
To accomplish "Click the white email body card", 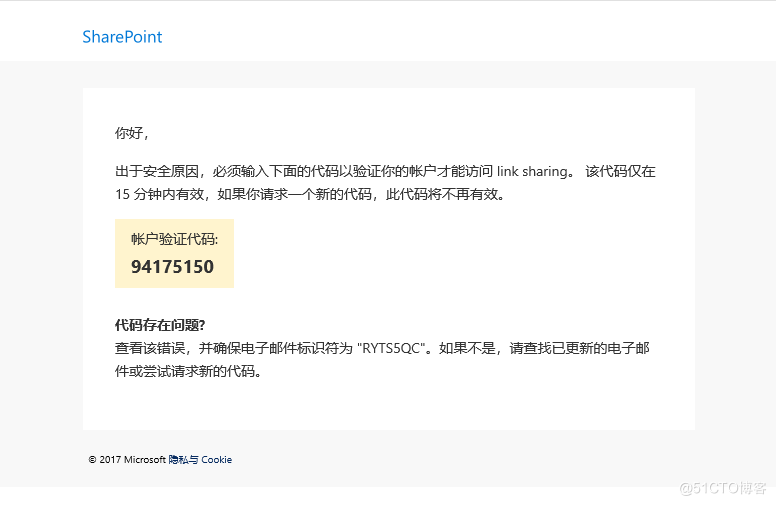I will [x=389, y=259].
